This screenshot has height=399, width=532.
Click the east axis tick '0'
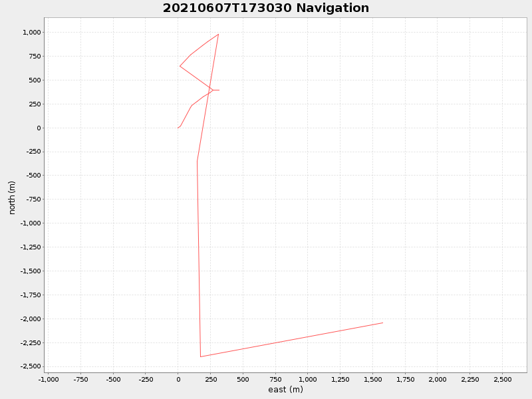coord(178,380)
